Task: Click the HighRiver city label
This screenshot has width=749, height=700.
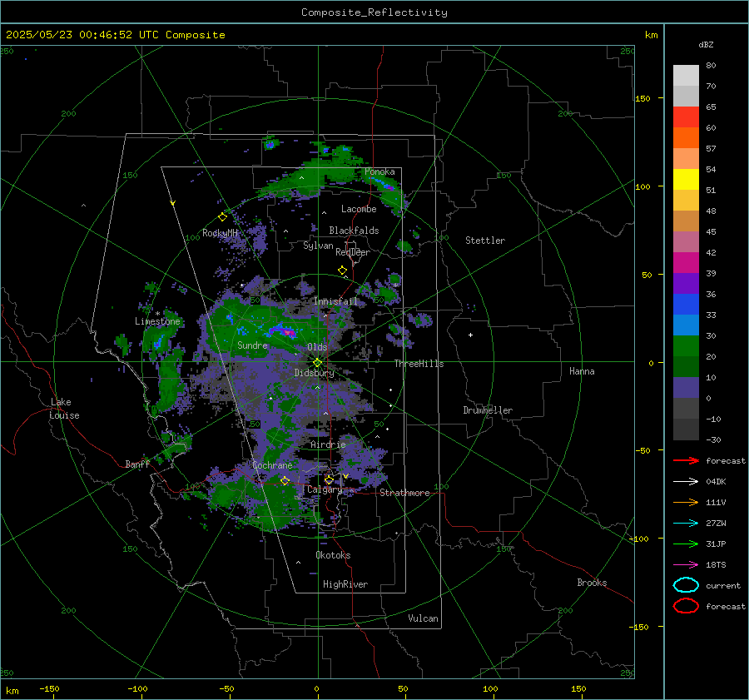Action: [x=345, y=584]
